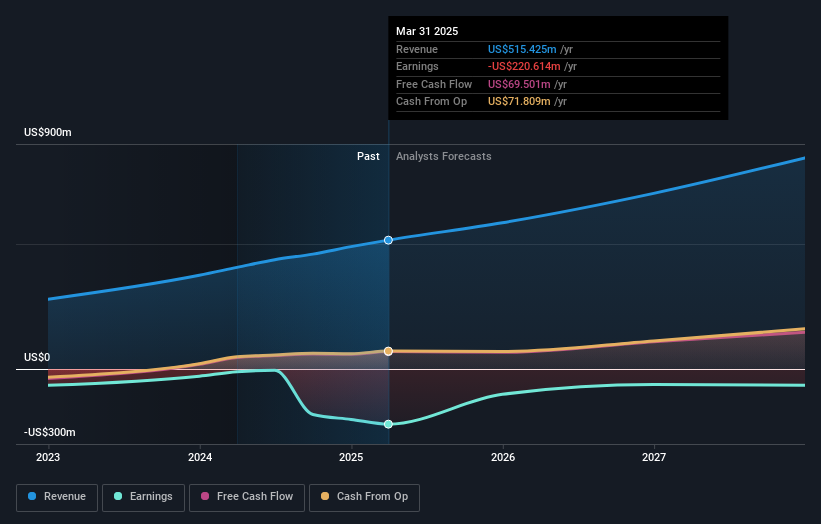
Task: Click the 2025 x-axis label
Action: (351, 457)
